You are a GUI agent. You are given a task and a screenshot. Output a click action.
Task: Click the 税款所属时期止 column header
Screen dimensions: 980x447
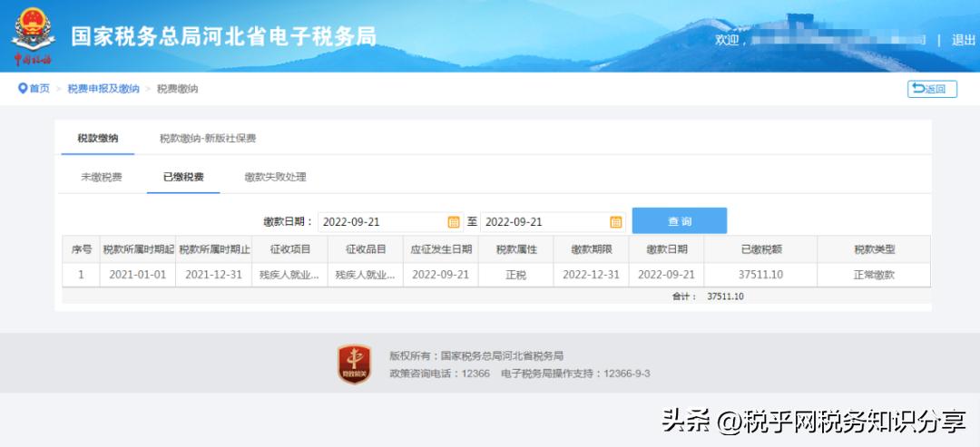click(214, 249)
